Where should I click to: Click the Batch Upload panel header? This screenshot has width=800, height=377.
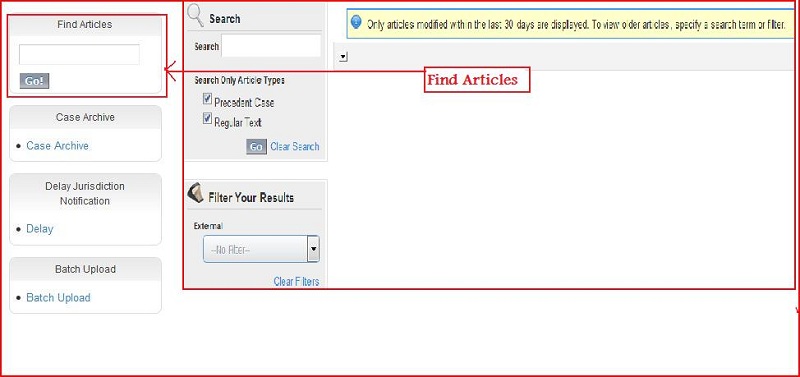pos(85,269)
